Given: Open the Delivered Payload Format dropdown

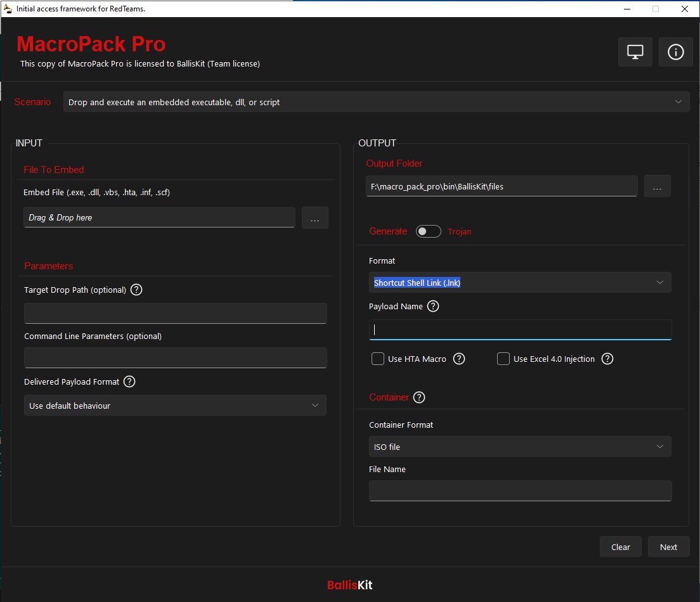Looking at the screenshot, I should (x=175, y=405).
